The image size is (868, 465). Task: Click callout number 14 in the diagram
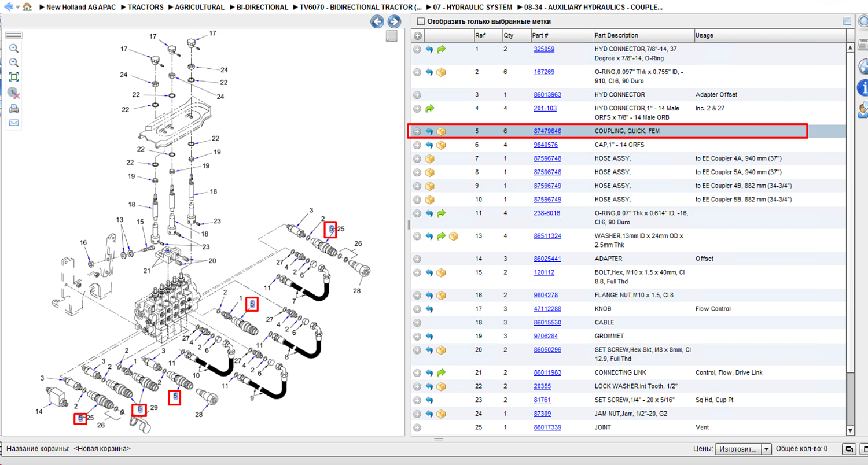click(x=39, y=412)
